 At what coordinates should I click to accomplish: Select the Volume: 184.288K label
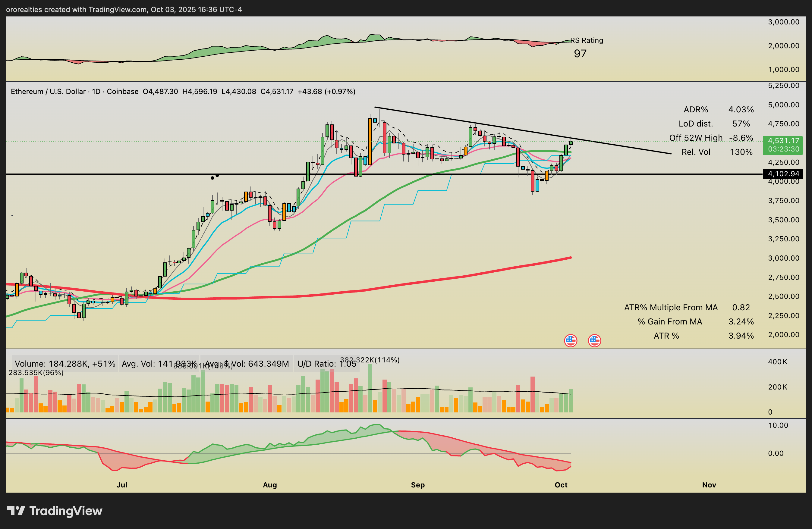pyautogui.click(x=65, y=364)
